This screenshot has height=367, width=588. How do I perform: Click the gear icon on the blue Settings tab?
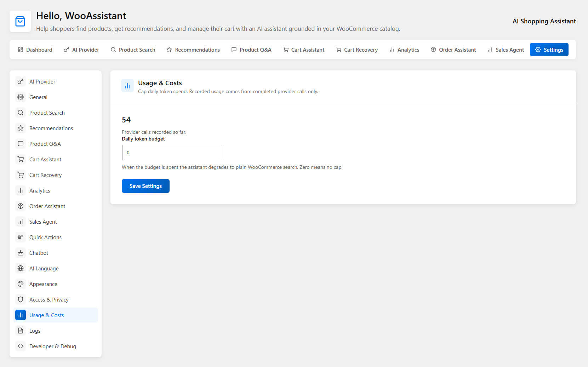tap(538, 50)
